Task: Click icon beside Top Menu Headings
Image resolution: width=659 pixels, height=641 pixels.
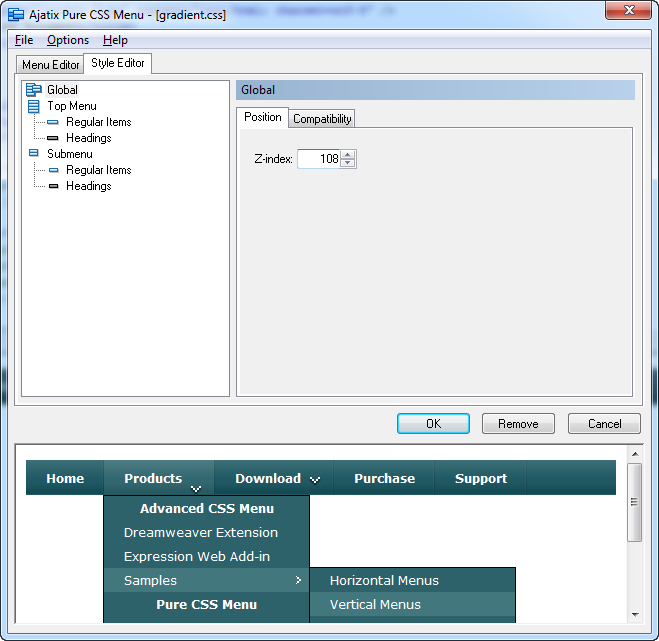Action: [53, 138]
